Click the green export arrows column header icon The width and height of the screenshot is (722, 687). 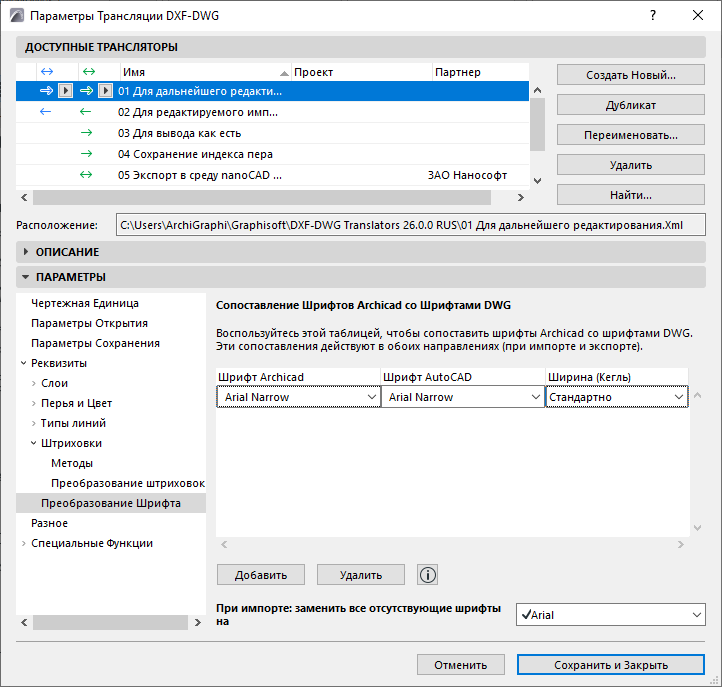(x=89, y=72)
